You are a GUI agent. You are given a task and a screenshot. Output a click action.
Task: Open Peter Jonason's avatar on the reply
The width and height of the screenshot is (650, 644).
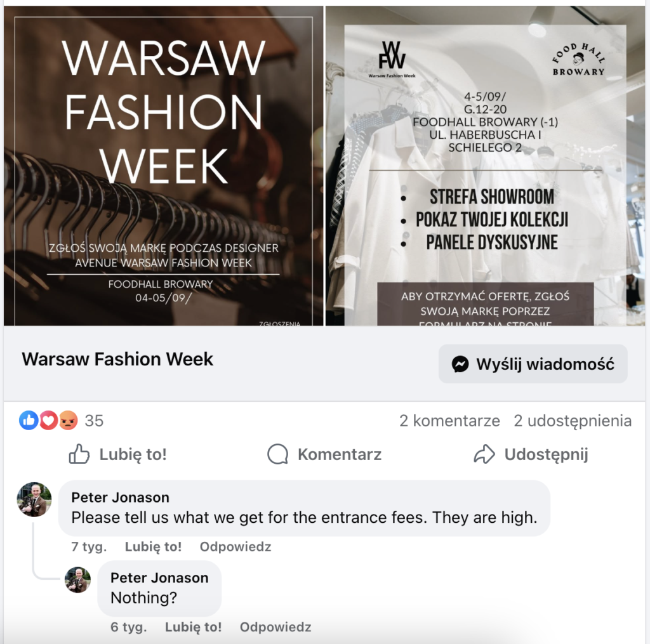pyautogui.click(x=77, y=580)
